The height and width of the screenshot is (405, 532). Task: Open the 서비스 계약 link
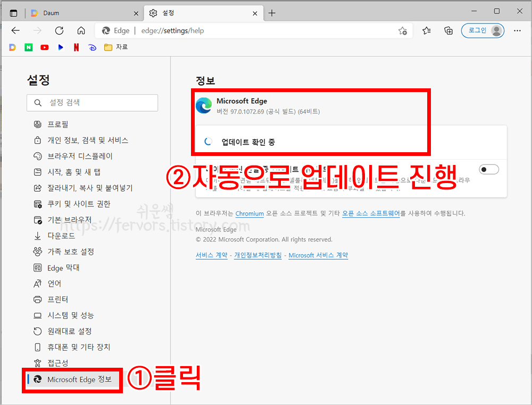pos(211,255)
